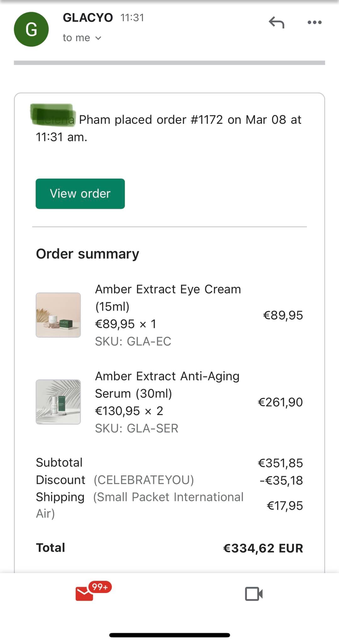Image resolution: width=339 pixels, height=644 pixels.
Task: Select the Amber Extract Anti-Aging Serum title
Action: (x=167, y=385)
